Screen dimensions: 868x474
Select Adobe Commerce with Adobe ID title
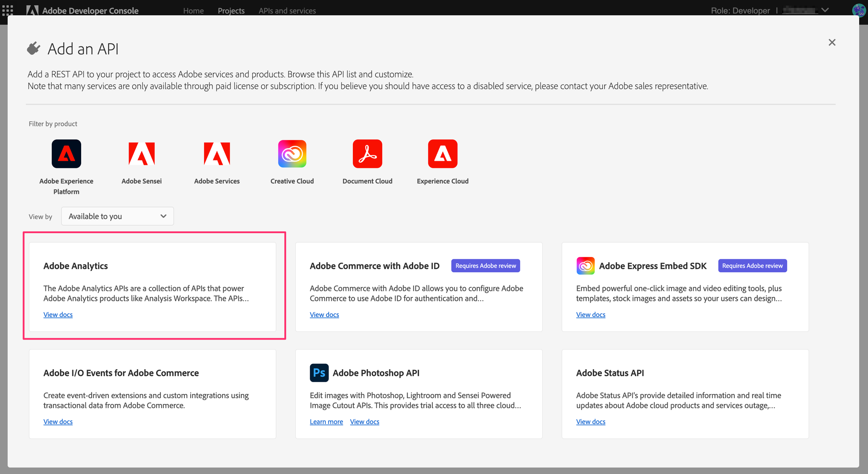[x=375, y=266]
